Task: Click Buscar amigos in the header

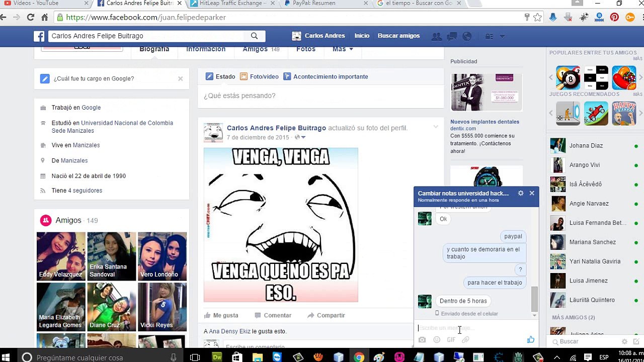Action: [x=398, y=36]
